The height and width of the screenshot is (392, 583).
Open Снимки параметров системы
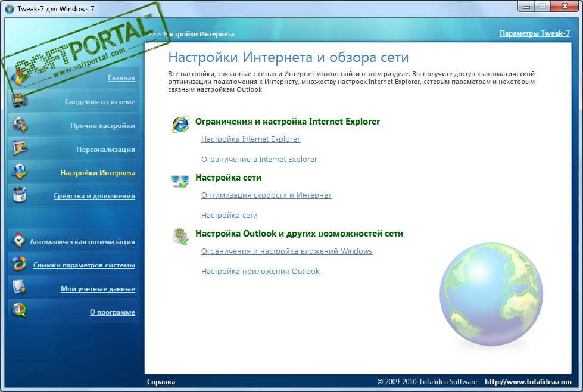coord(84,265)
